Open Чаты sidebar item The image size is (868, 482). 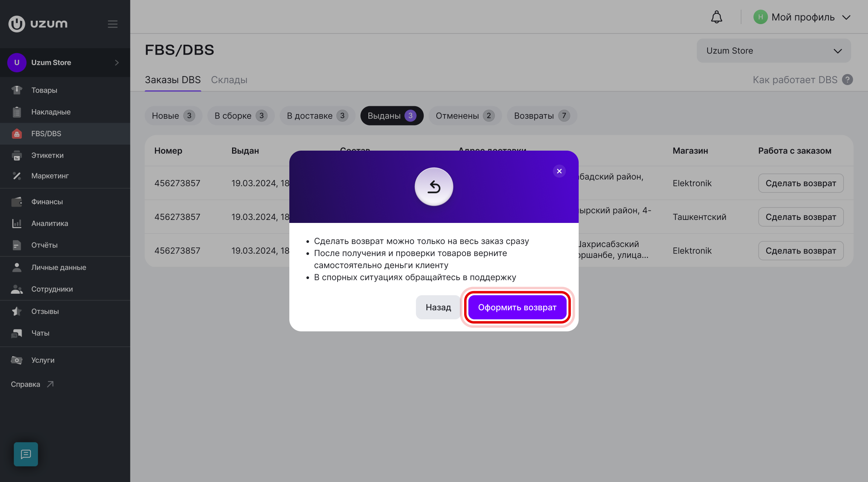(x=65, y=333)
